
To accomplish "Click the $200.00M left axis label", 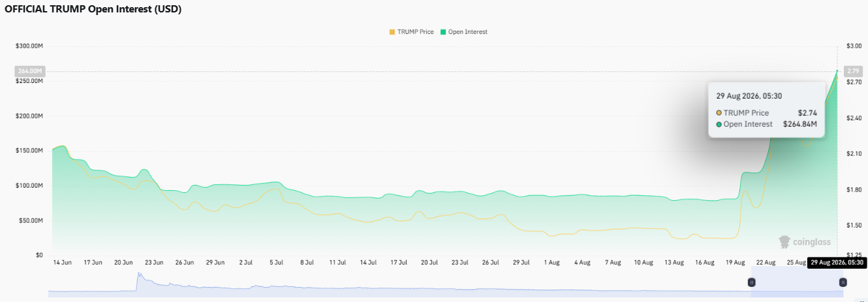I will [29, 116].
